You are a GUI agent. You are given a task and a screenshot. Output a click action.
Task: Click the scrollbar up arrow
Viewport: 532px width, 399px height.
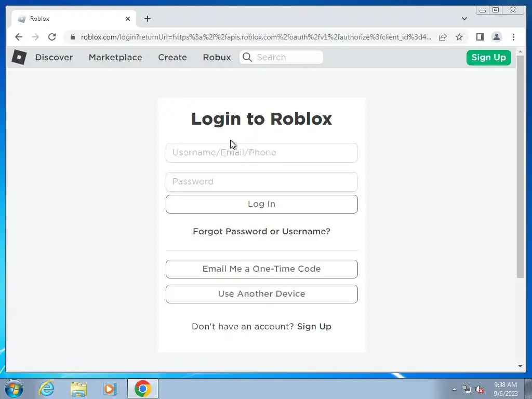[520, 51]
